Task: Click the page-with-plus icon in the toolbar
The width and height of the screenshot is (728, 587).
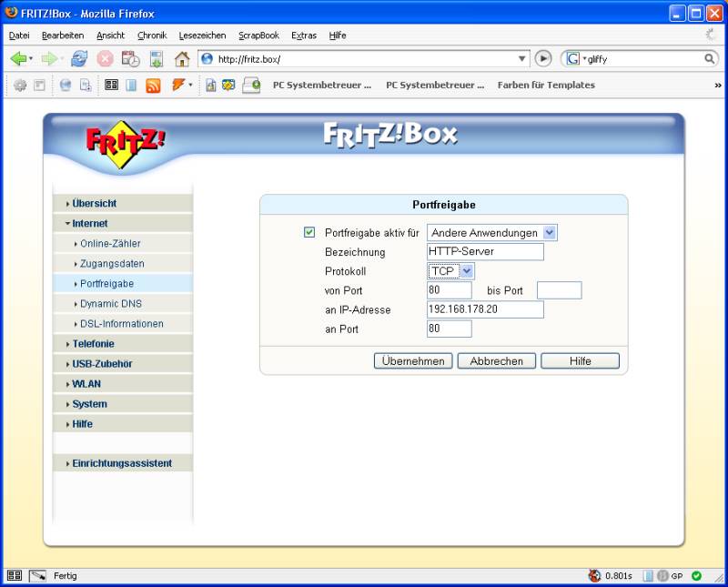Action: tap(86, 86)
